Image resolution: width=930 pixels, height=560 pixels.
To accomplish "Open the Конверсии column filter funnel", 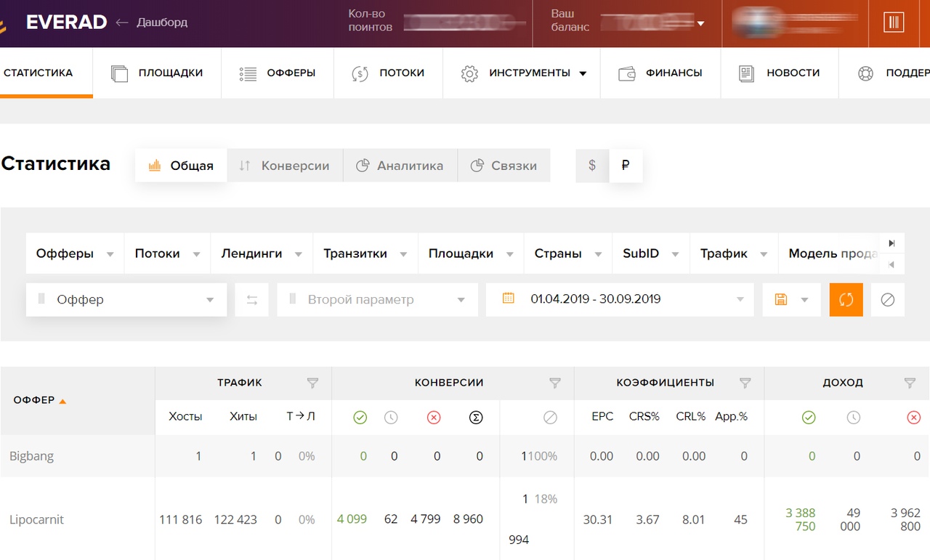I will (x=555, y=383).
